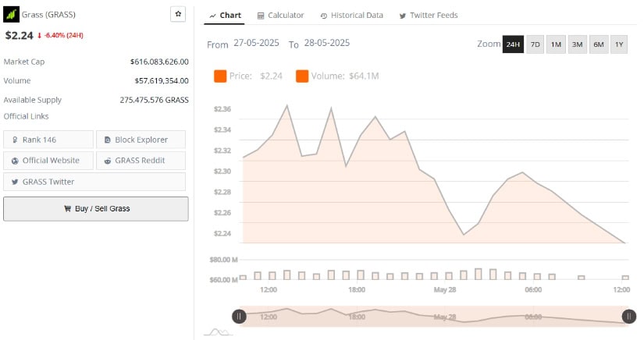Click the Grass (GRASS) title text
644x340 pixels.
click(x=48, y=15)
